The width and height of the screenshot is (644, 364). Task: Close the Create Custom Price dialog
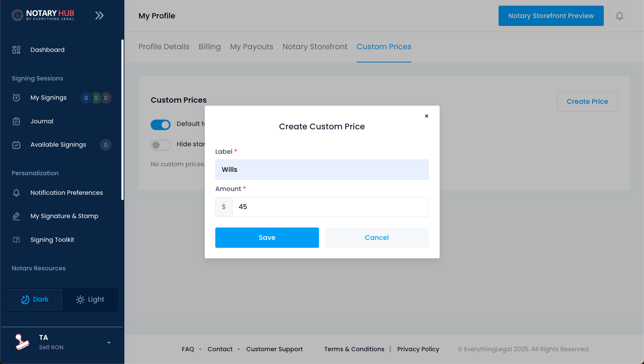tap(426, 116)
